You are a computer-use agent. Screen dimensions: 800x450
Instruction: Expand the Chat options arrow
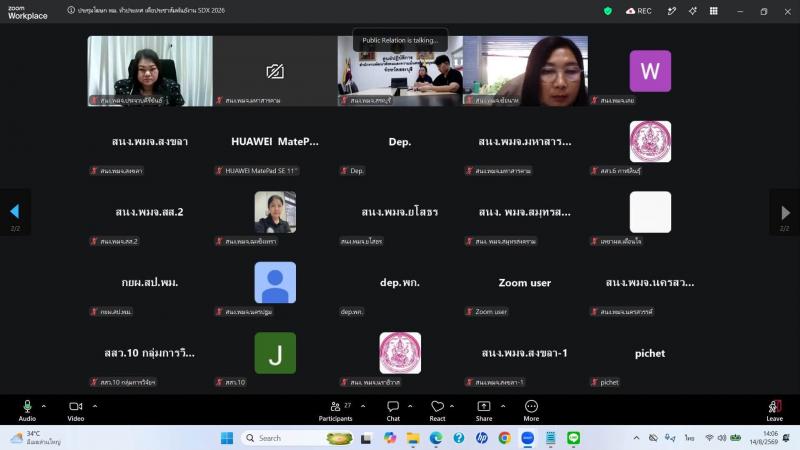click(410, 406)
